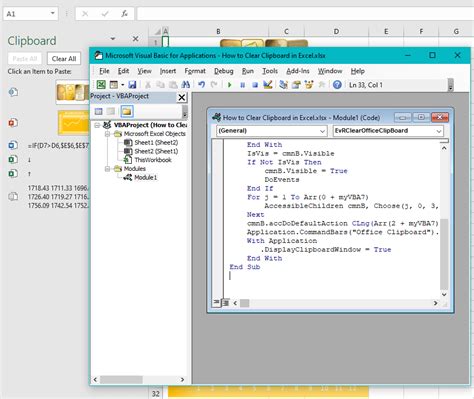Click the Undo arrow icon
This screenshot has width=474, height=399.
pos(201,85)
